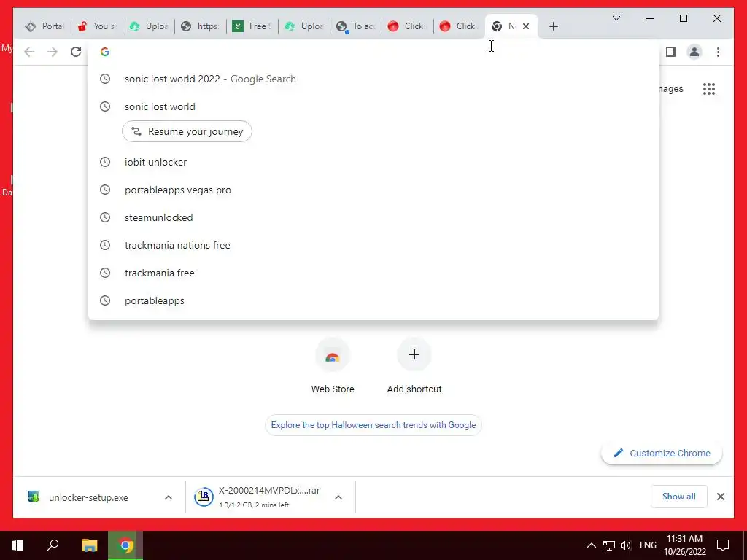Expand the tab search chevron
This screenshot has height=560, width=747.
coord(616,18)
